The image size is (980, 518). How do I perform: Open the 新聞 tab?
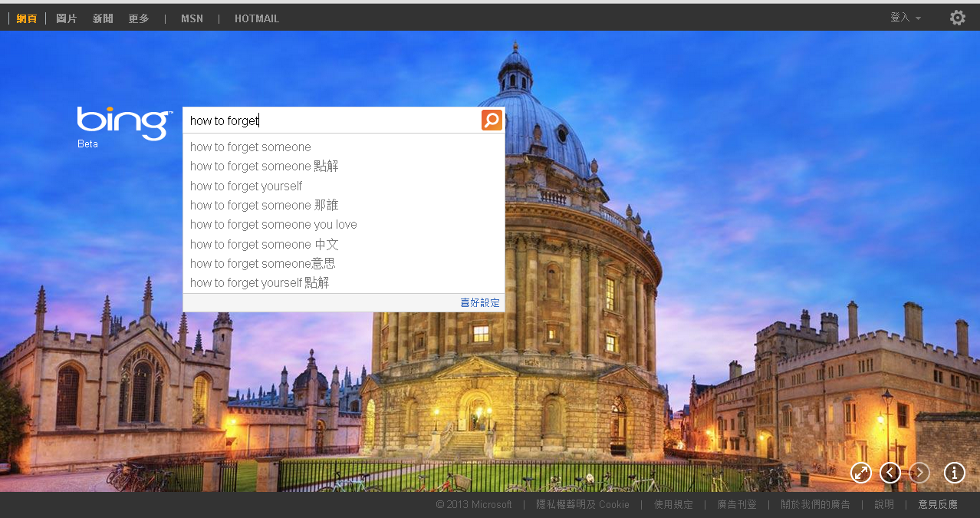pos(103,18)
